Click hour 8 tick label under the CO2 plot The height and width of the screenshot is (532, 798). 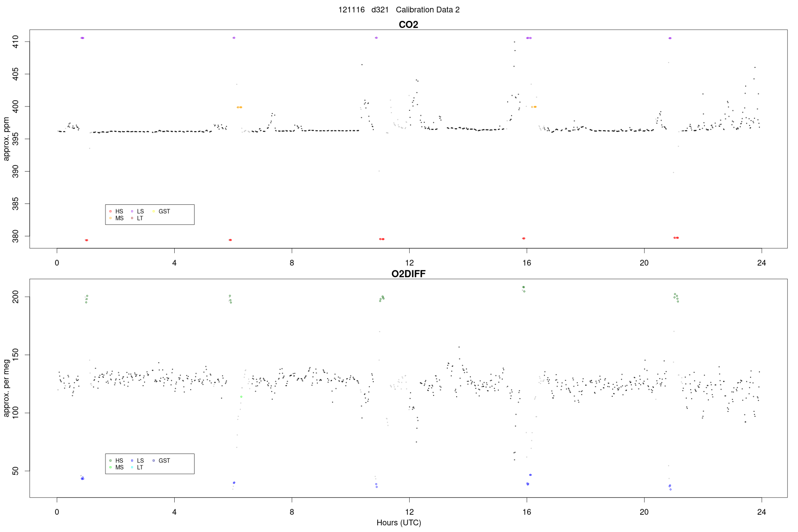click(292, 263)
